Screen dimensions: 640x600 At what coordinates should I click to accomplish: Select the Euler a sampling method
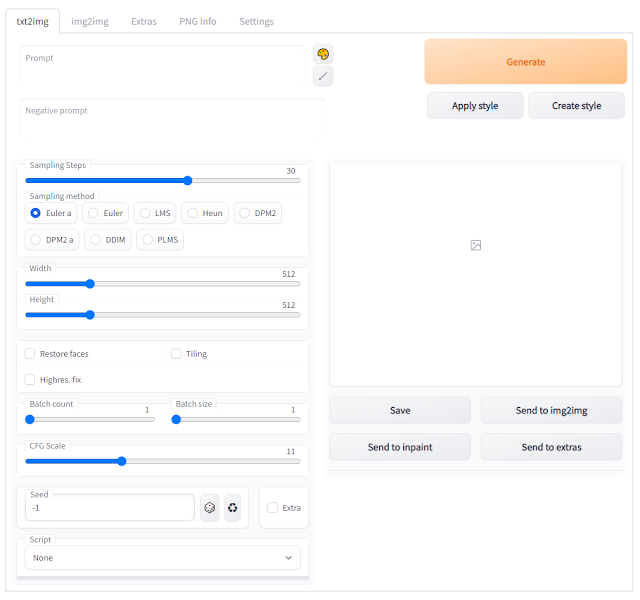pyautogui.click(x=51, y=213)
